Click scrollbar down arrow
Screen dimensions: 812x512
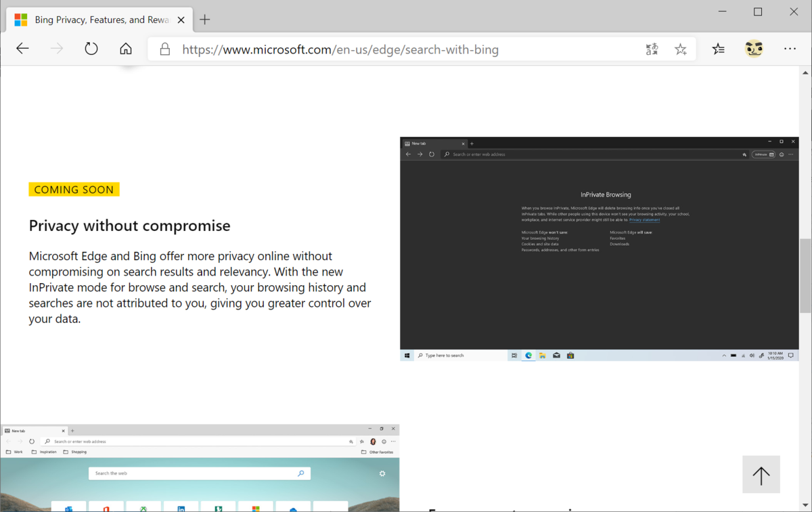[x=805, y=506]
